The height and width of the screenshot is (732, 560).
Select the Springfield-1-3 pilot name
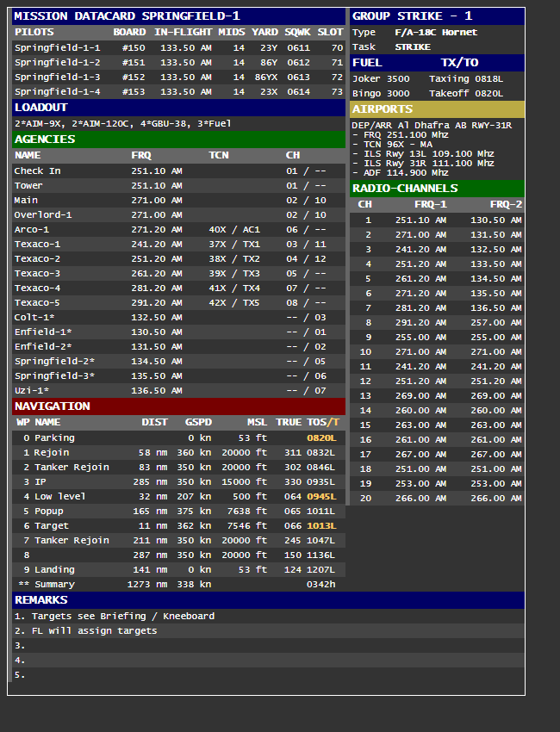tap(57, 77)
